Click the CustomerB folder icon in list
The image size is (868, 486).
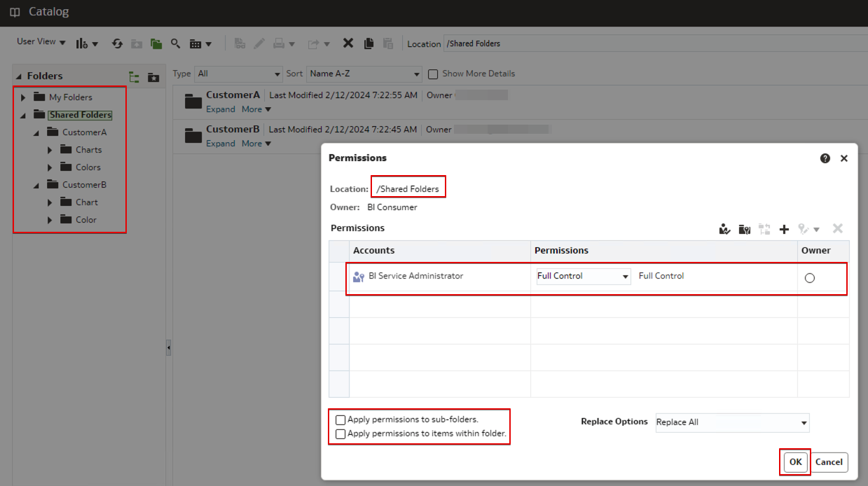(x=193, y=136)
